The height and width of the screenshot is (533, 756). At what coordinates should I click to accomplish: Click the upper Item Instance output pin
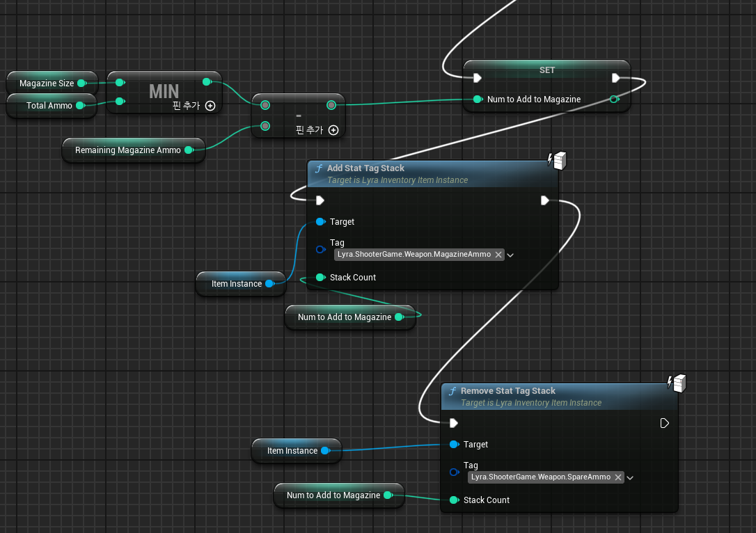click(x=270, y=284)
